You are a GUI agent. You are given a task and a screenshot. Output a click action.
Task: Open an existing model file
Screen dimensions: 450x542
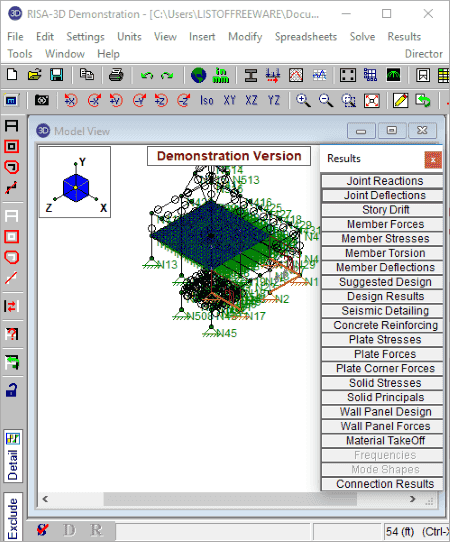coord(34,75)
